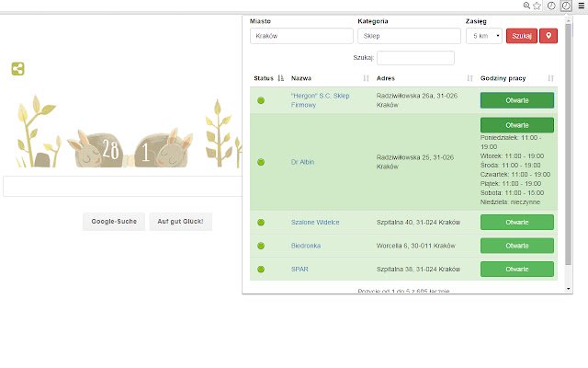Click the Google search input box
Screen dimensions: 588x368
click(x=122, y=186)
